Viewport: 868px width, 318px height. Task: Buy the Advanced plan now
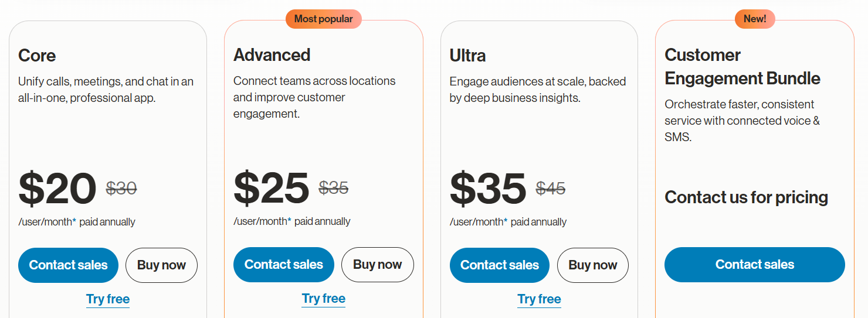(378, 265)
